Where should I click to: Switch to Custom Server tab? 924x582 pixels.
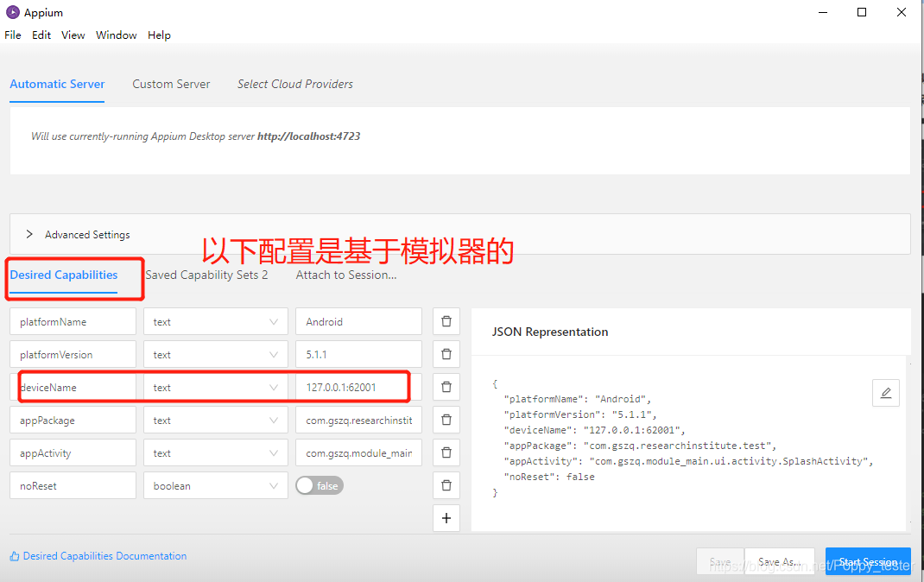tap(171, 85)
